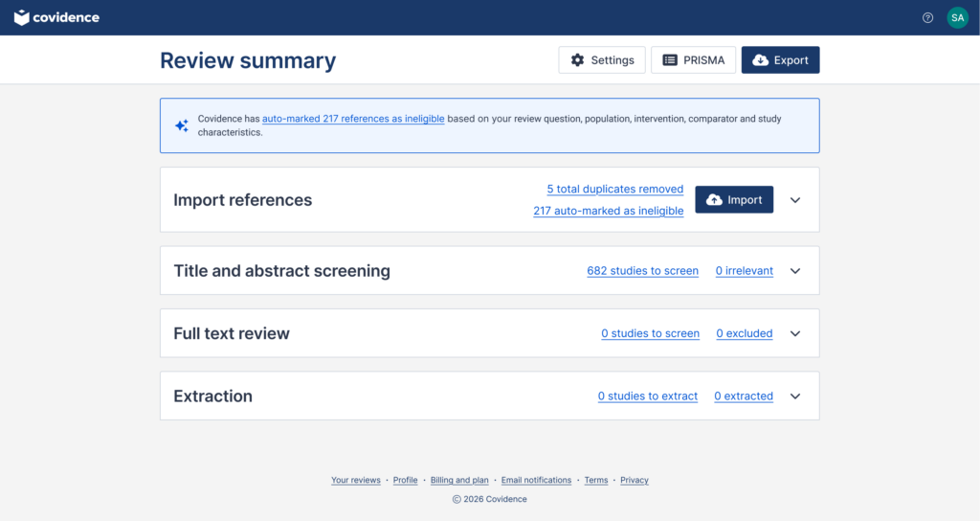
Task: Expand the Extraction section chevron
Action: (794, 396)
